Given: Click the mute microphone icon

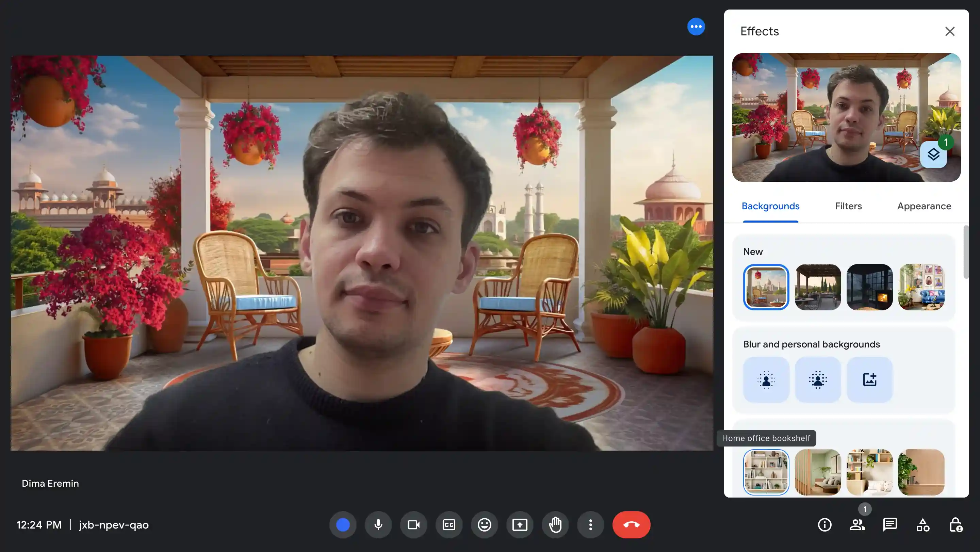Looking at the screenshot, I should tap(378, 524).
